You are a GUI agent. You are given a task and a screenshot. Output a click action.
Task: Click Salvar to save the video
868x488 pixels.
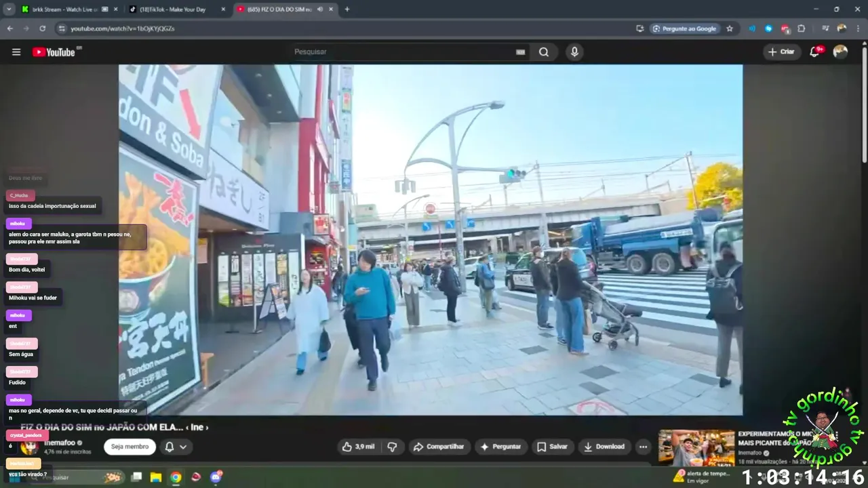click(552, 447)
